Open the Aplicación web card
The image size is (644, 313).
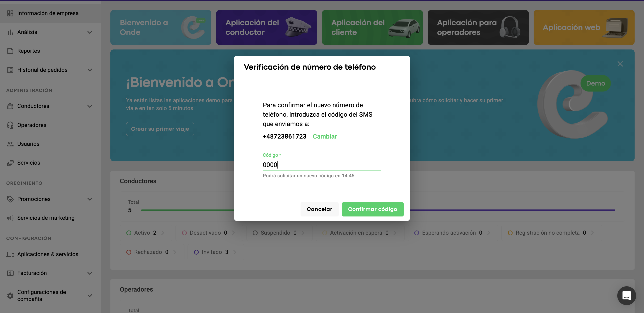pyautogui.click(x=584, y=28)
